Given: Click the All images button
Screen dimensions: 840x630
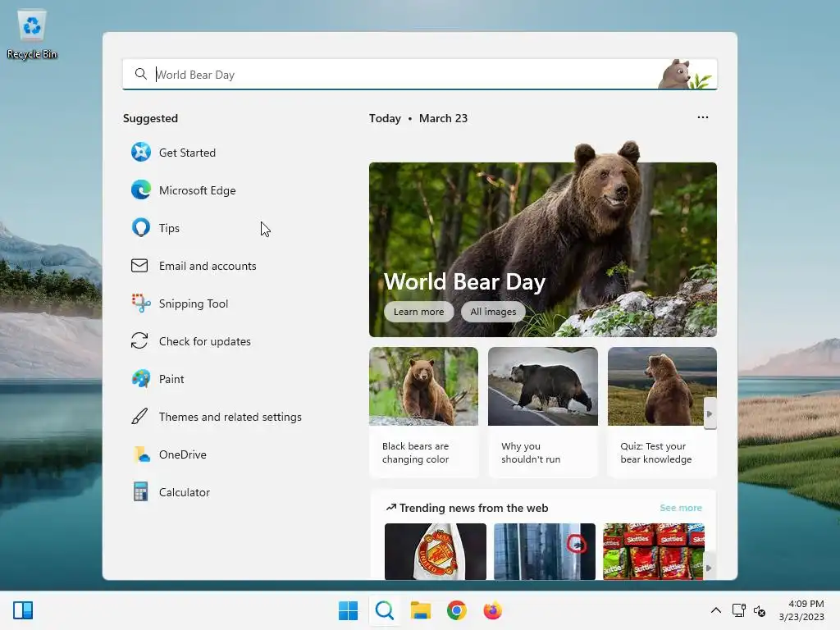Looking at the screenshot, I should (x=493, y=312).
